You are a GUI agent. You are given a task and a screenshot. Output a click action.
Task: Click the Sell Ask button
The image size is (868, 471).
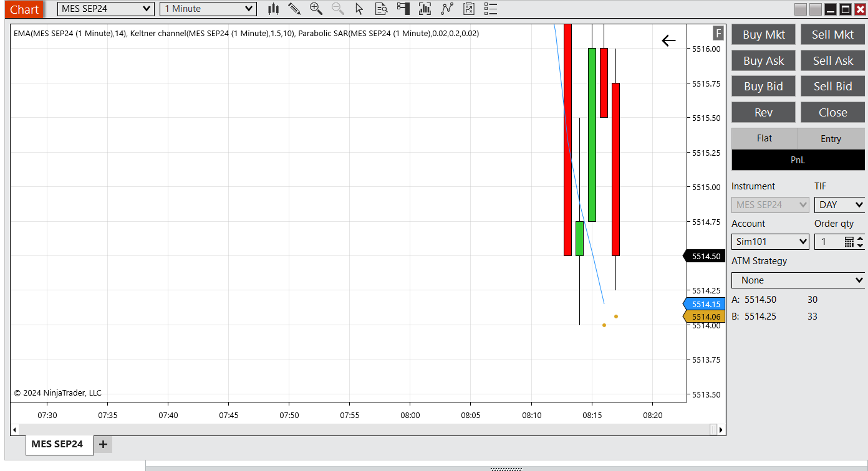pos(833,61)
